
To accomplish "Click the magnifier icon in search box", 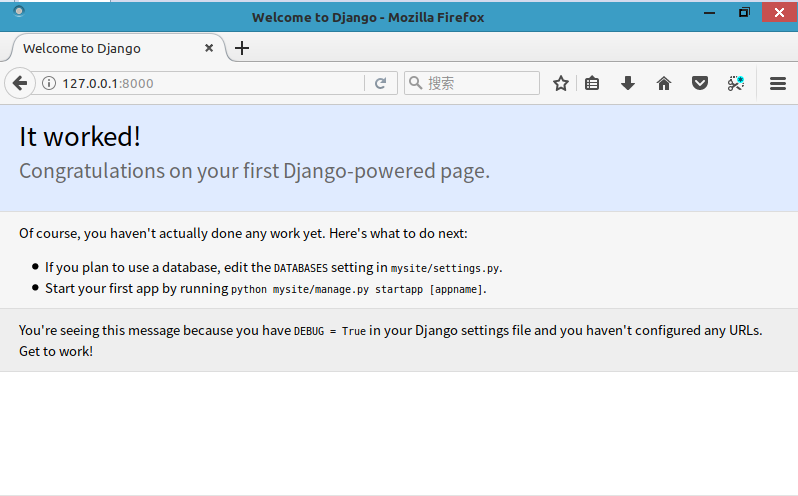I will click(x=415, y=82).
